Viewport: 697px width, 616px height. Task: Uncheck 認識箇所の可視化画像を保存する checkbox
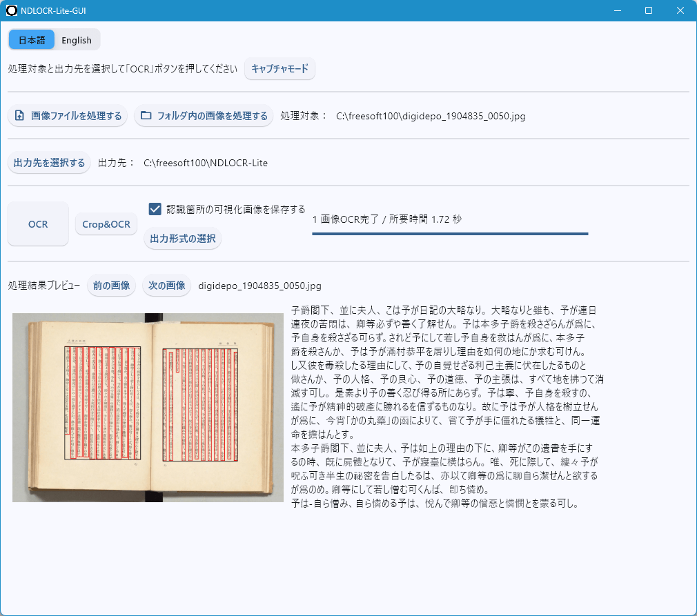coord(155,209)
